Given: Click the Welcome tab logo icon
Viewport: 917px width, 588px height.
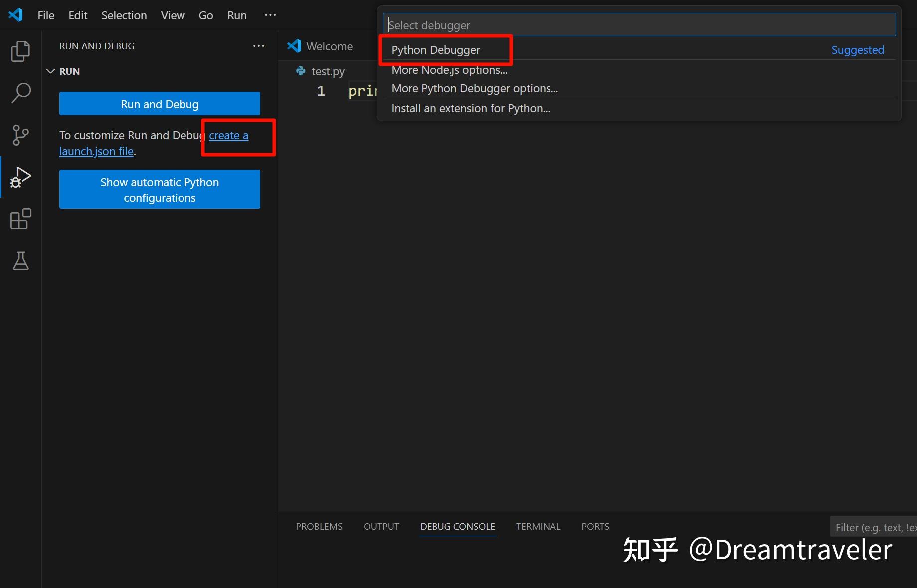Looking at the screenshot, I should tap(294, 45).
